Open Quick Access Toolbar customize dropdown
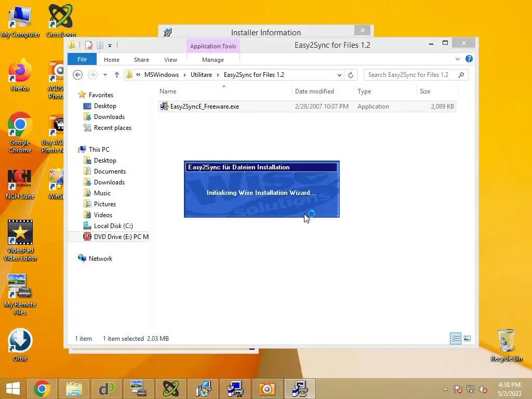 [x=110, y=45]
